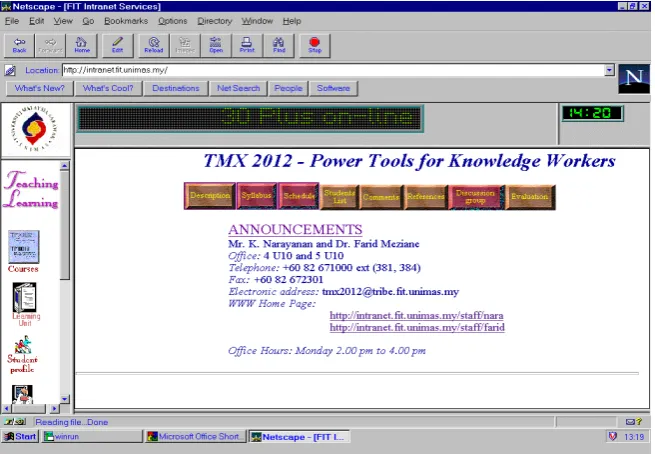Click inside the Location URL field
This screenshot has height=454, width=655.
coord(333,70)
